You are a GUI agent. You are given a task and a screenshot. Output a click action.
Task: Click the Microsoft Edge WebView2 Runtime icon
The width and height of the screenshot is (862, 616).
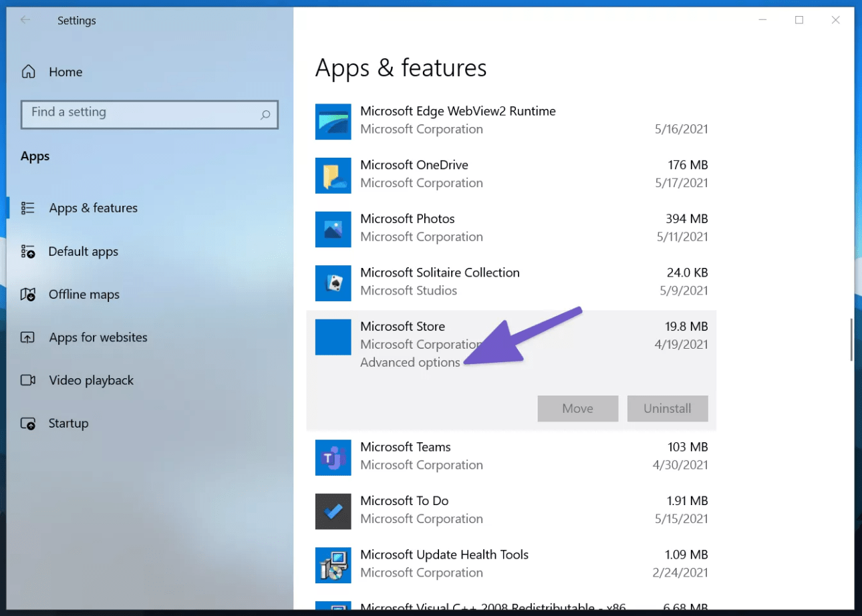point(333,122)
